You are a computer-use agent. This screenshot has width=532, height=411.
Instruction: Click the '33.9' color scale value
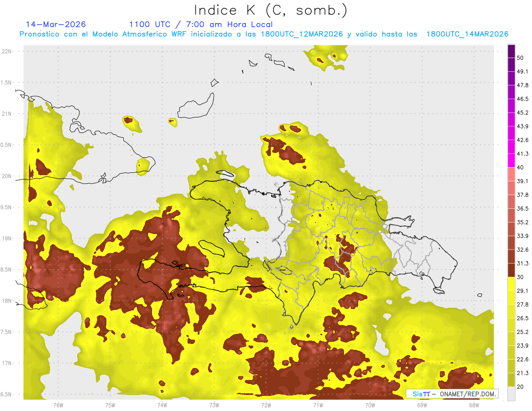pyautogui.click(x=523, y=236)
